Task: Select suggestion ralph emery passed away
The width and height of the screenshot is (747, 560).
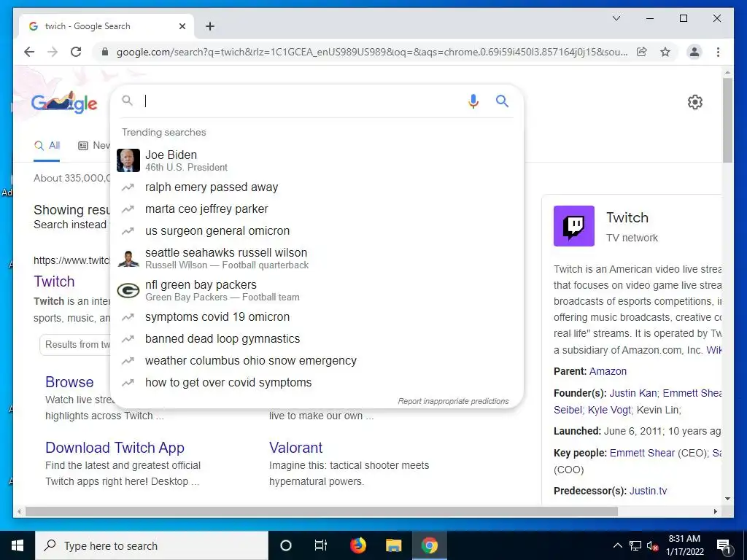Action: click(317, 187)
